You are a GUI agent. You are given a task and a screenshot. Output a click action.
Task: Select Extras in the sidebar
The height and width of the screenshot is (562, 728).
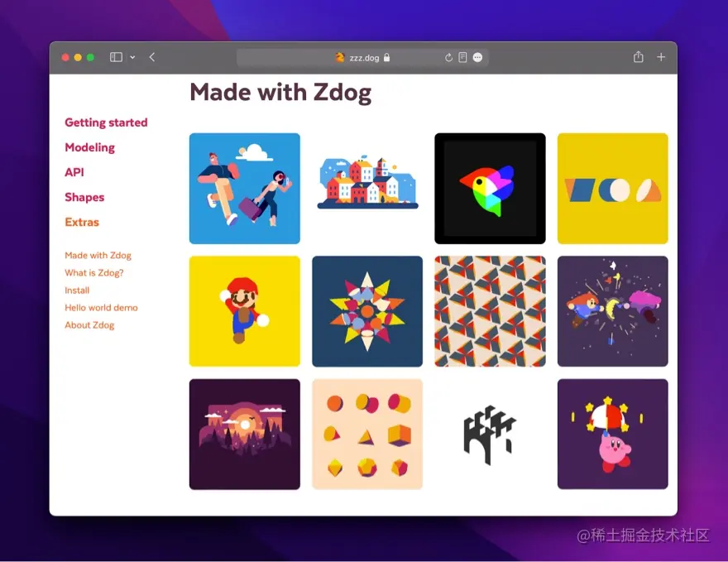(x=81, y=222)
